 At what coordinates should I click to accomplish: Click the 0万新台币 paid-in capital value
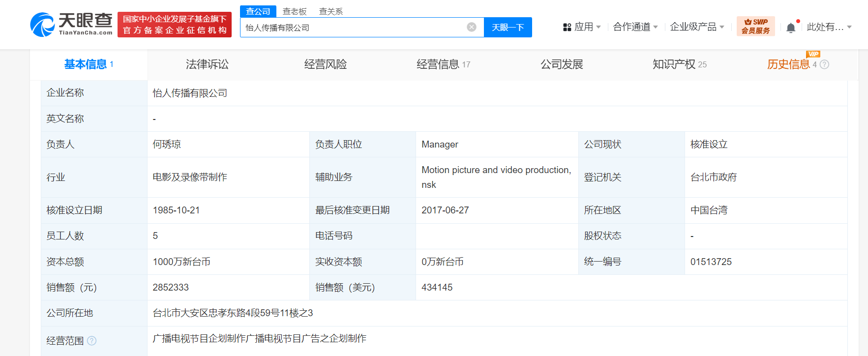443,262
